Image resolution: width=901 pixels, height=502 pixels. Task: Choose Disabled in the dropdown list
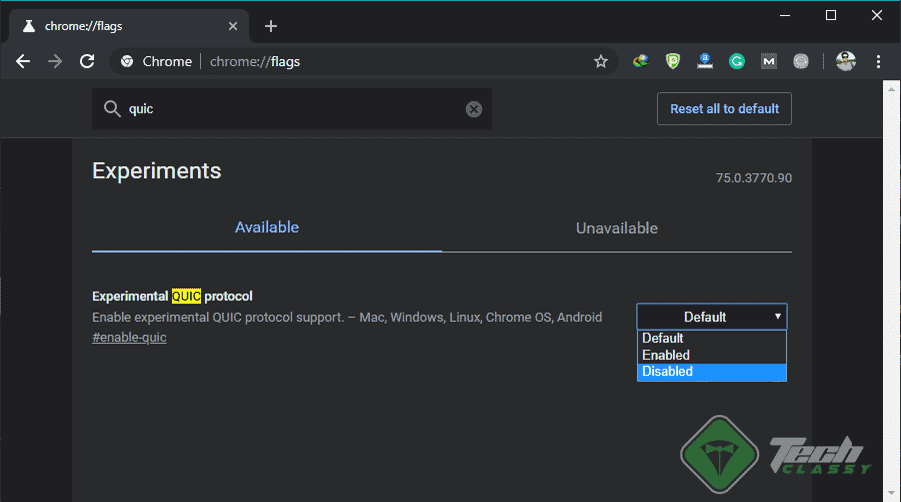tap(711, 372)
